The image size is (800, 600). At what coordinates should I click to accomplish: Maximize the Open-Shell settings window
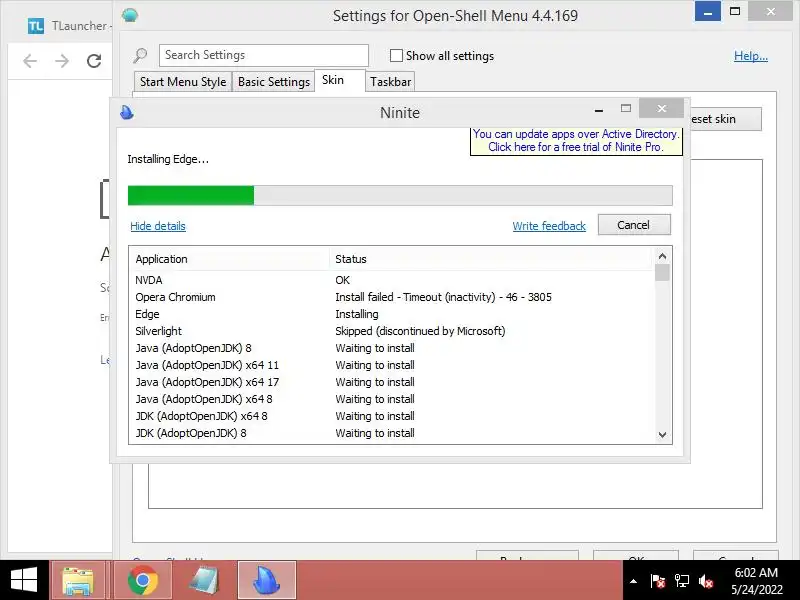pyautogui.click(x=735, y=11)
